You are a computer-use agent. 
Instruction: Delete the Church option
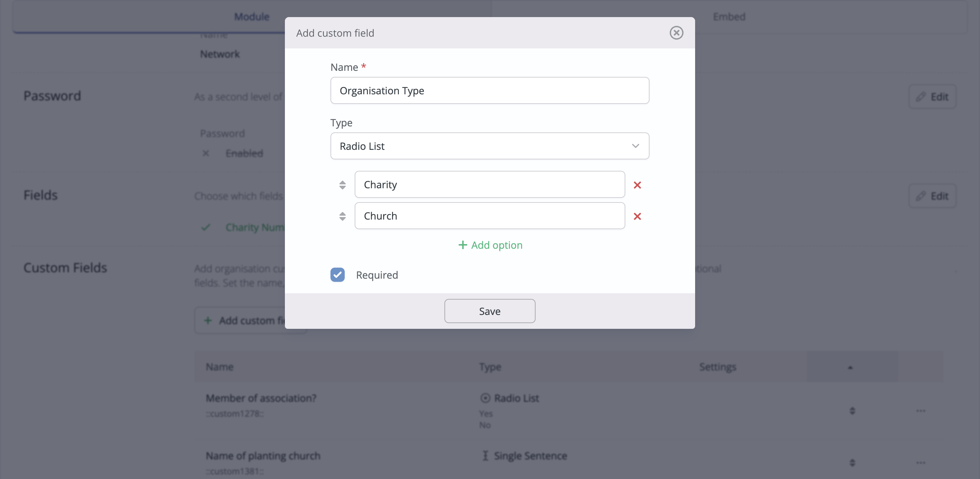click(x=637, y=216)
